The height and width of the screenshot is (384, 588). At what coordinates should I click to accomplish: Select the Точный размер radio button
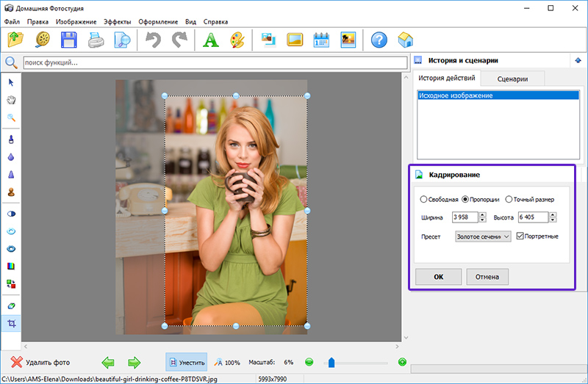[509, 199]
